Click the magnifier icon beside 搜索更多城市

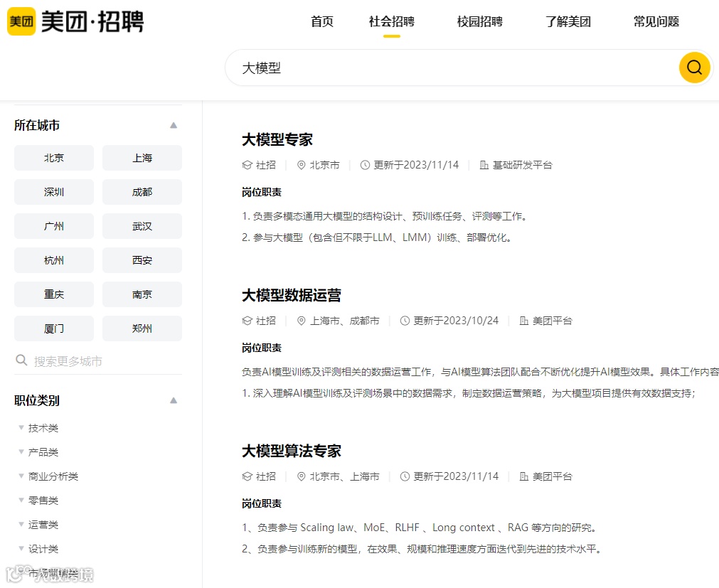tap(21, 360)
